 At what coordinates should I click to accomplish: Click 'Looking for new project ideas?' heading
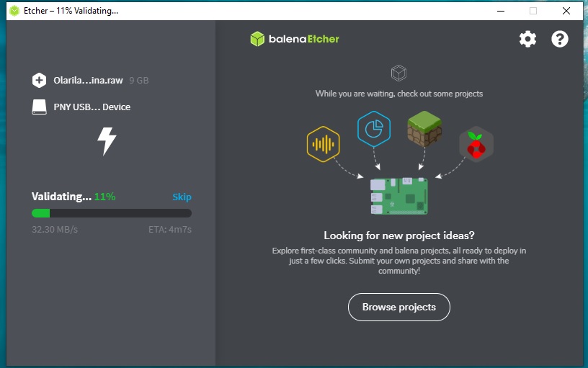[x=399, y=235]
